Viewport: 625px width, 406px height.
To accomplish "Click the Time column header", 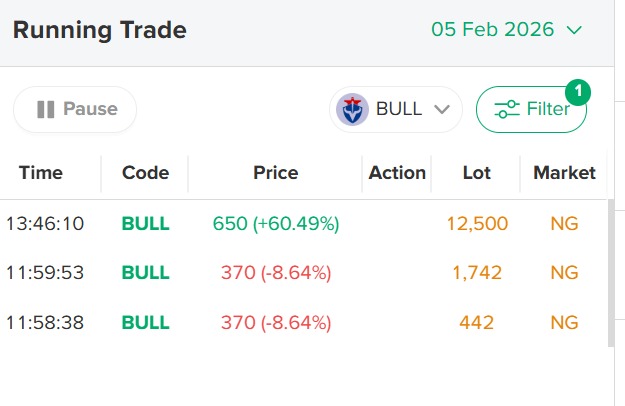I will pyautogui.click(x=41, y=173).
